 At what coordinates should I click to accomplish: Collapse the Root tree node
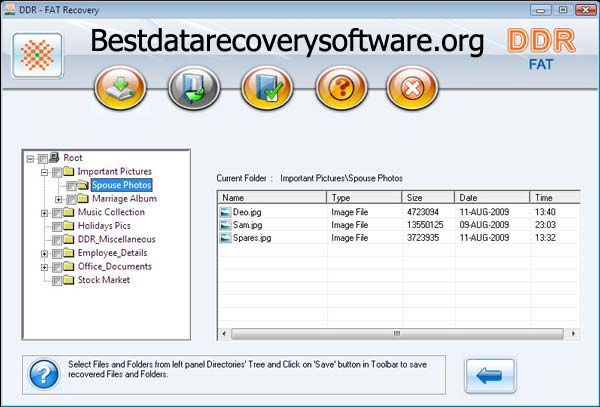(30, 158)
